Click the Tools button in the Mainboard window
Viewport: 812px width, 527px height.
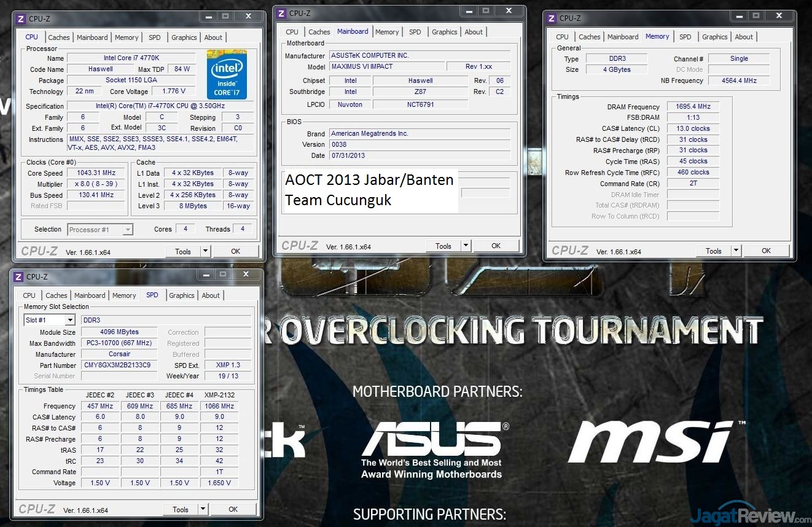443,246
